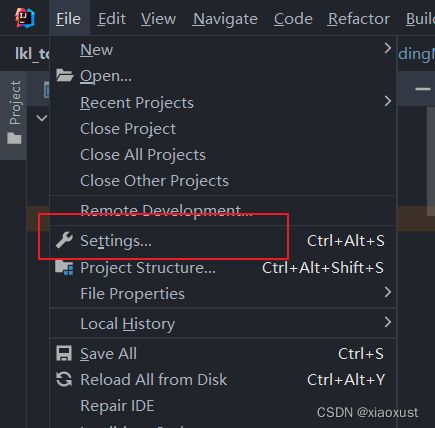This screenshot has width=435, height=428.
Task: Click the IntelliJ IDEA logo icon
Action: pyautogui.click(x=25, y=18)
